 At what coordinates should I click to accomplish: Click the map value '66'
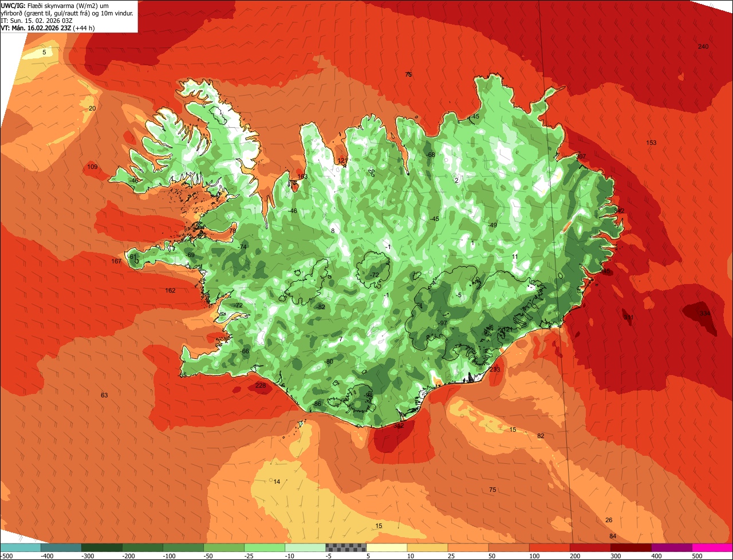[x=246, y=351]
